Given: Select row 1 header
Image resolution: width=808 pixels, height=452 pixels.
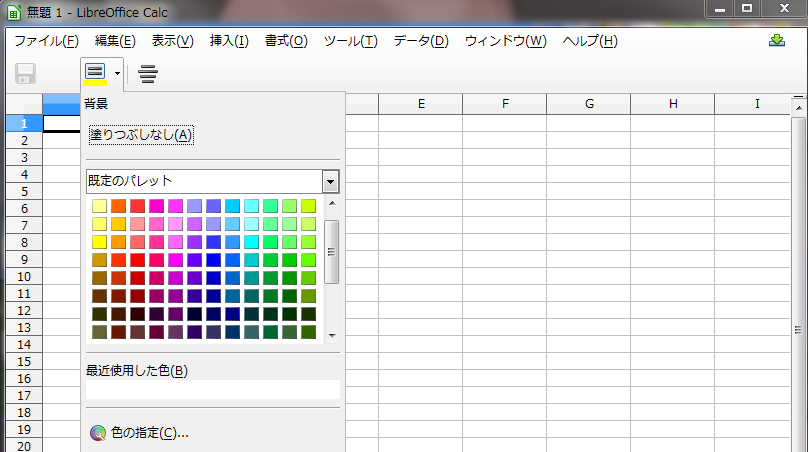Looking at the screenshot, I should (x=22, y=123).
